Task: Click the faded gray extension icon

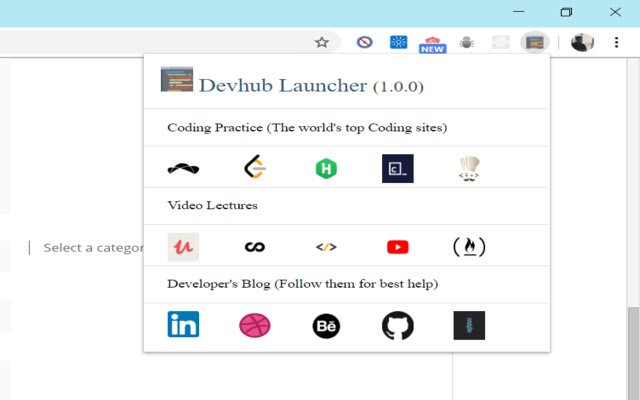Action: [501, 42]
